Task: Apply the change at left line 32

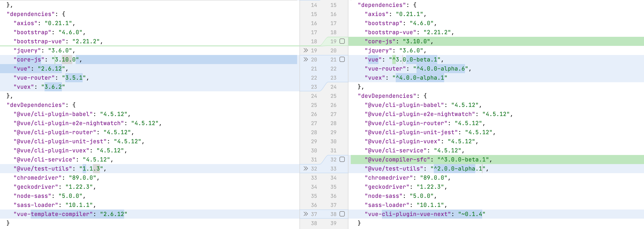Action: click(306, 168)
